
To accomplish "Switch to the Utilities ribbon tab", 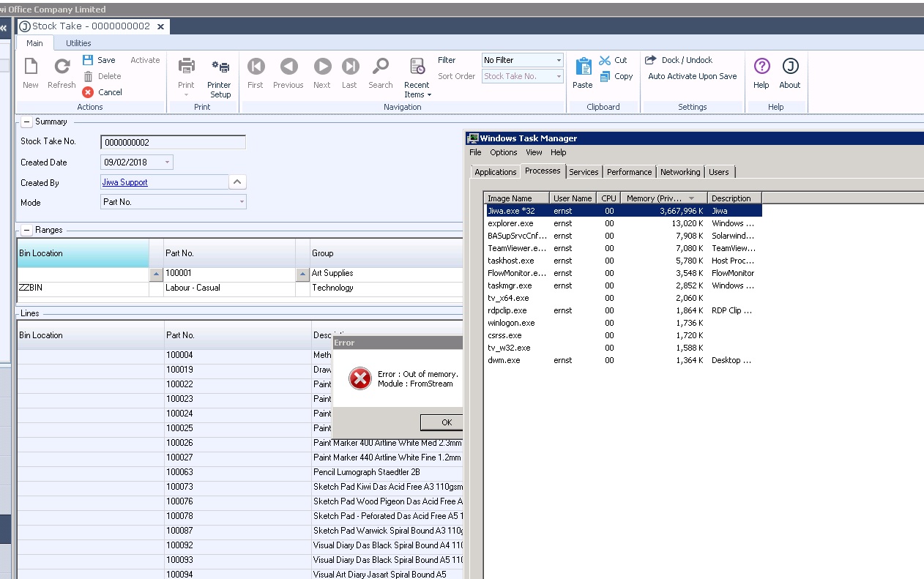I will [x=79, y=43].
